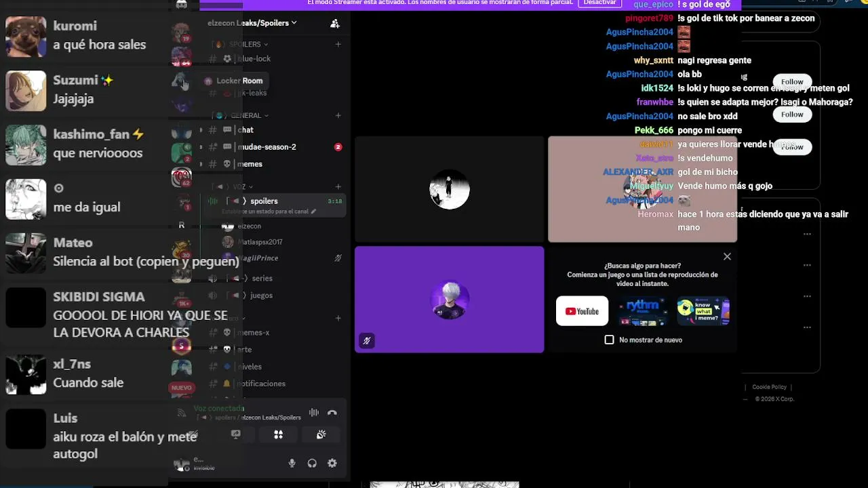Join the juegos voice channel

click(274, 296)
